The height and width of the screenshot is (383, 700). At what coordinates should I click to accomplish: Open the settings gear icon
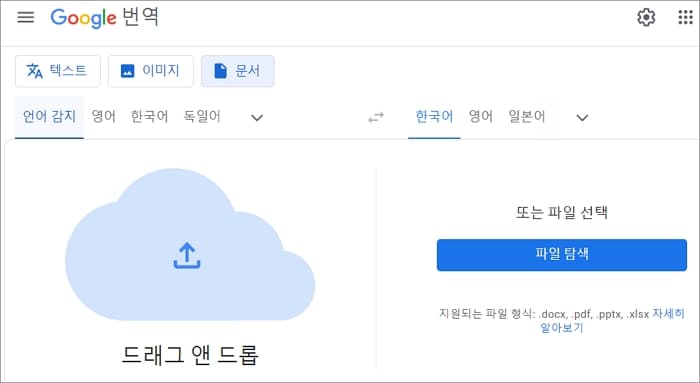[646, 17]
